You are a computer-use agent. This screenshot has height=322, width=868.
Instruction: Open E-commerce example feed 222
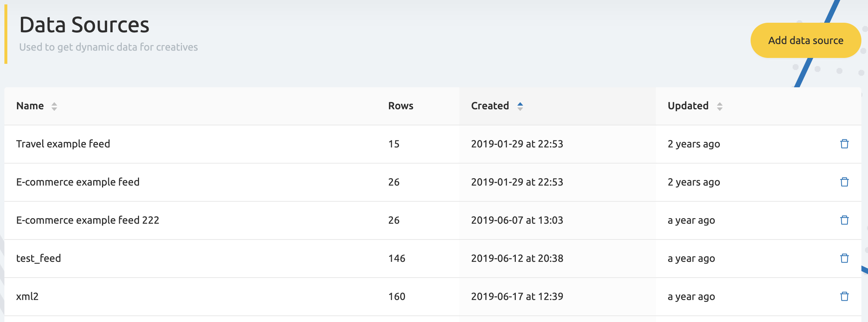88,220
